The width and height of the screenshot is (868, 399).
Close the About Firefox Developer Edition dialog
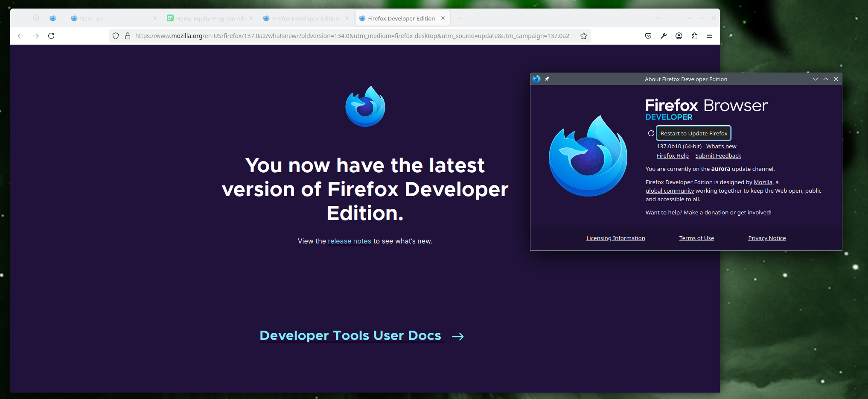pyautogui.click(x=836, y=79)
